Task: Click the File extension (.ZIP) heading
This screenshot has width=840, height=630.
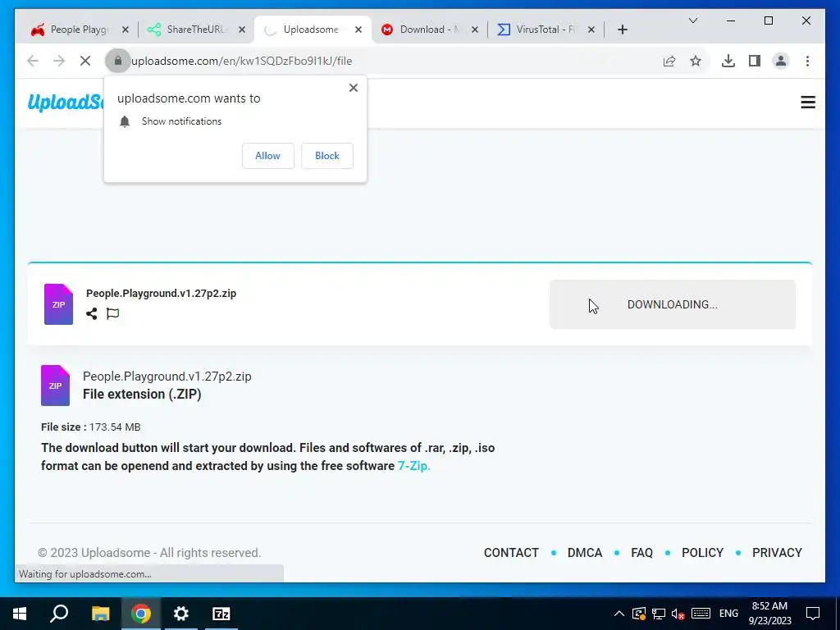Action: tap(142, 395)
